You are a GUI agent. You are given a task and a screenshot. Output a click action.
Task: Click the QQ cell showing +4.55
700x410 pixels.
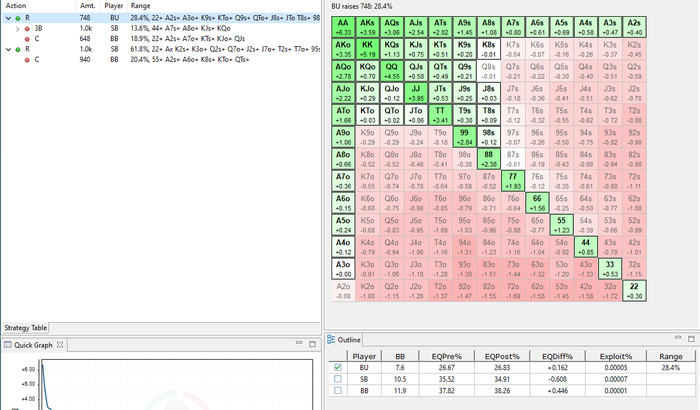point(392,71)
